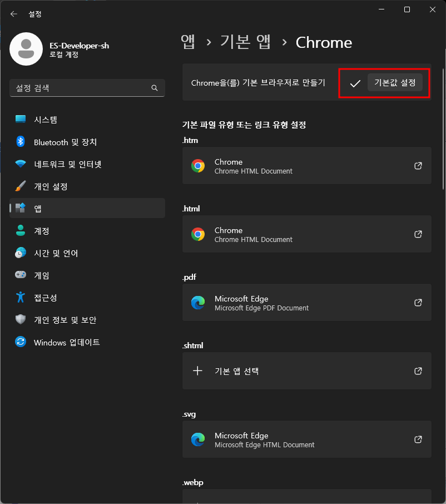This screenshot has width=446, height=504.
Task: Click the Wi-Fi network icon in the sidebar
Action: pos(21,164)
